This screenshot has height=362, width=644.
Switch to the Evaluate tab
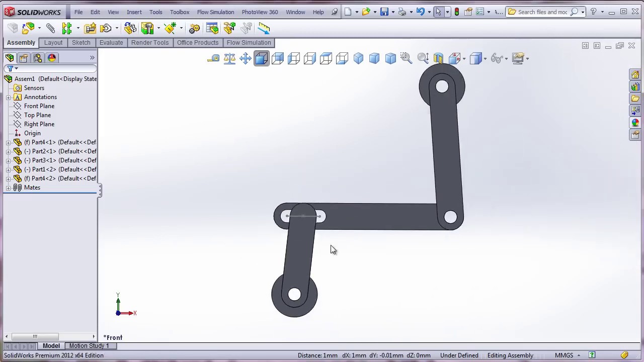tap(111, 43)
